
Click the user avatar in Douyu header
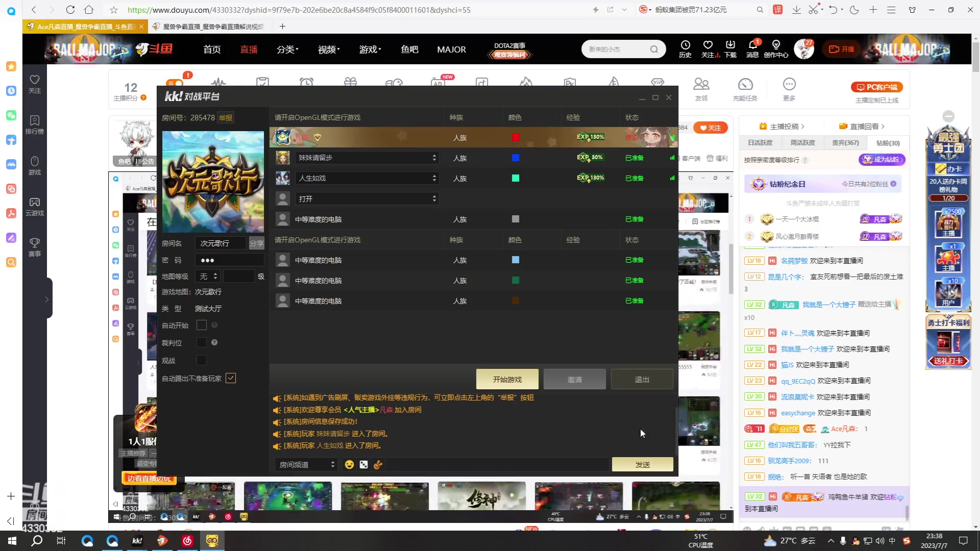coord(803,49)
